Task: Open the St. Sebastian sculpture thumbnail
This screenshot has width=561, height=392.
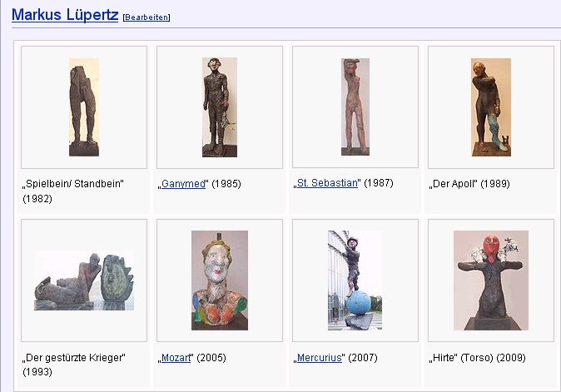Action: pos(355,107)
